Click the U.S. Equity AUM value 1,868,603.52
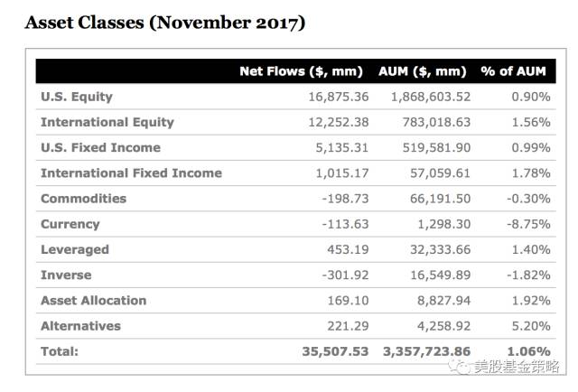 (431, 97)
